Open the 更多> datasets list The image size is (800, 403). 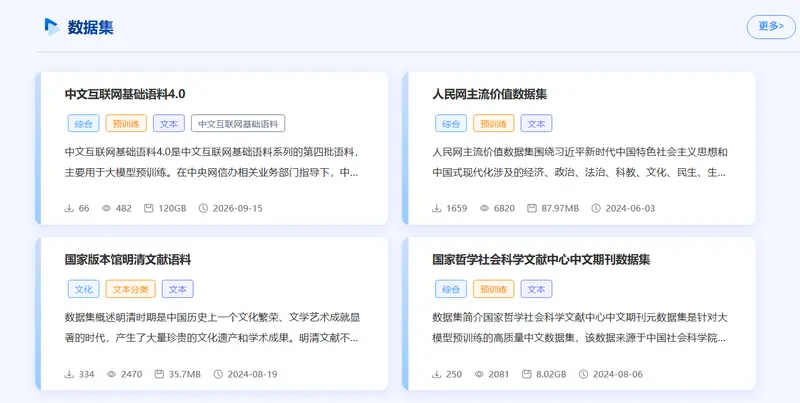pyautogui.click(x=771, y=27)
